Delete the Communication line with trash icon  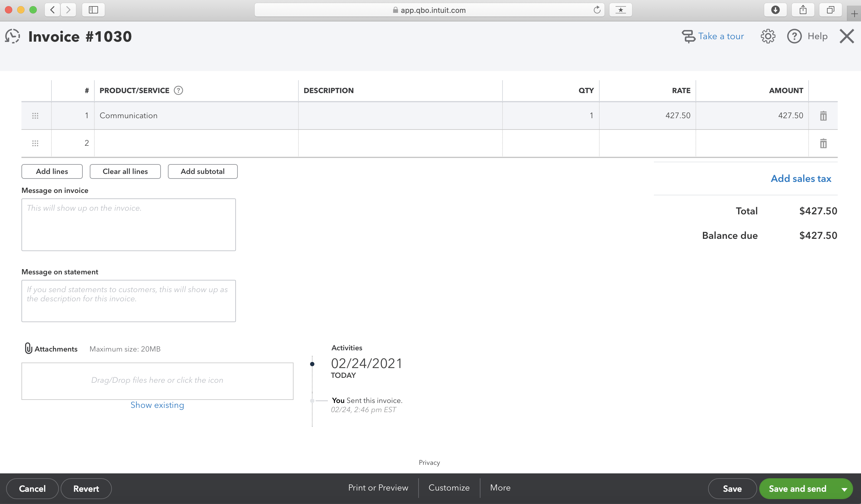[823, 116]
